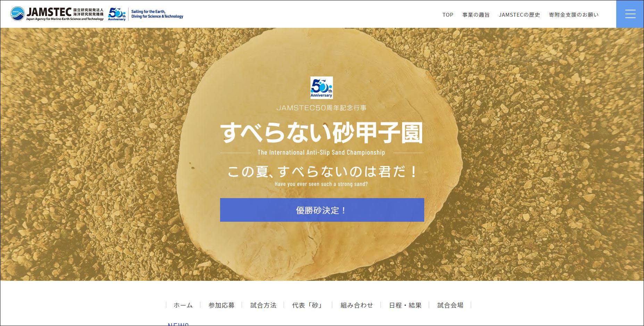Open 事業の趣旨 in the header navigation

[476, 15]
